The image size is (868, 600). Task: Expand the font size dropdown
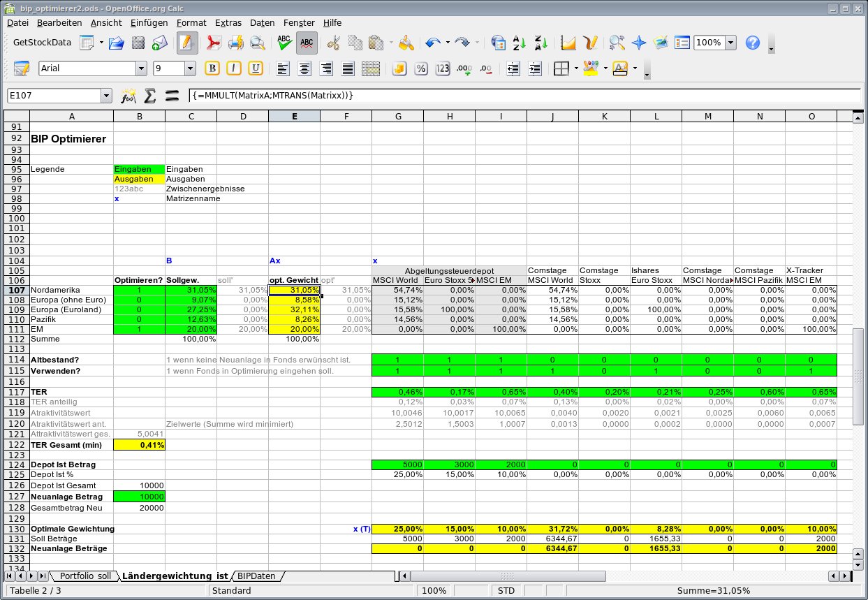(x=190, y=68)
